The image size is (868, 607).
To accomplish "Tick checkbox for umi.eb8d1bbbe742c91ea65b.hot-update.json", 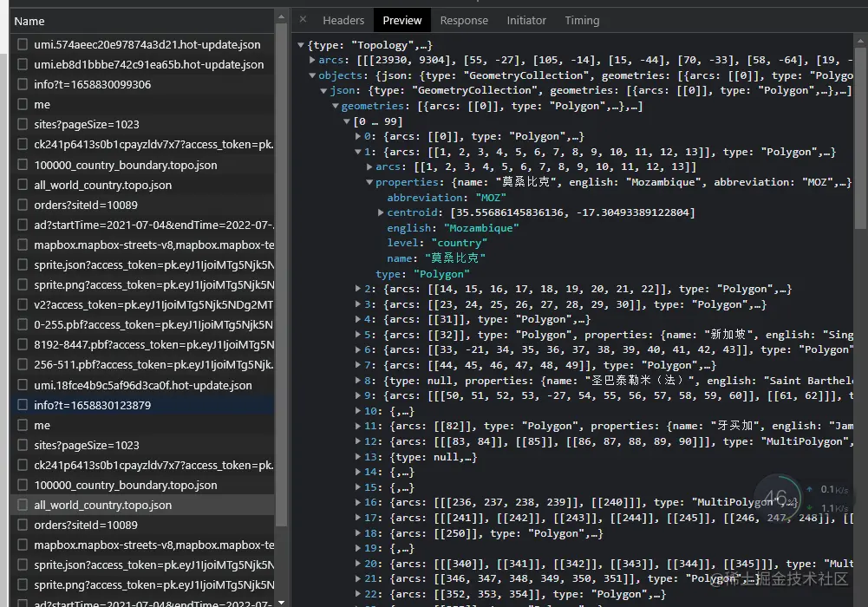I will point(23,64).
